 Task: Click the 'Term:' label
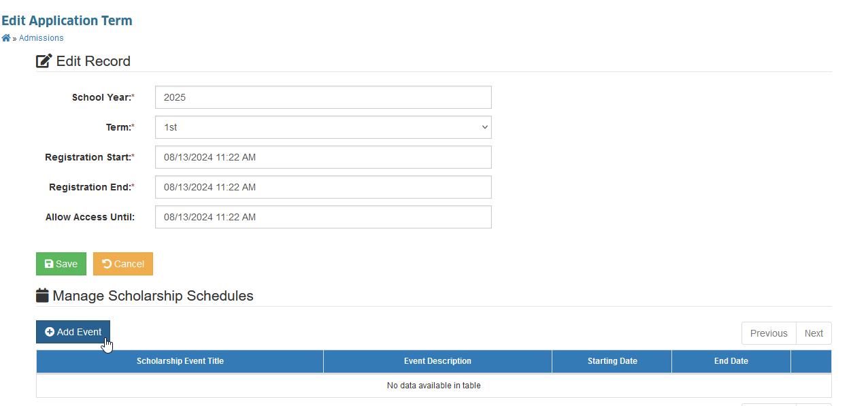(x=120, y=127)
